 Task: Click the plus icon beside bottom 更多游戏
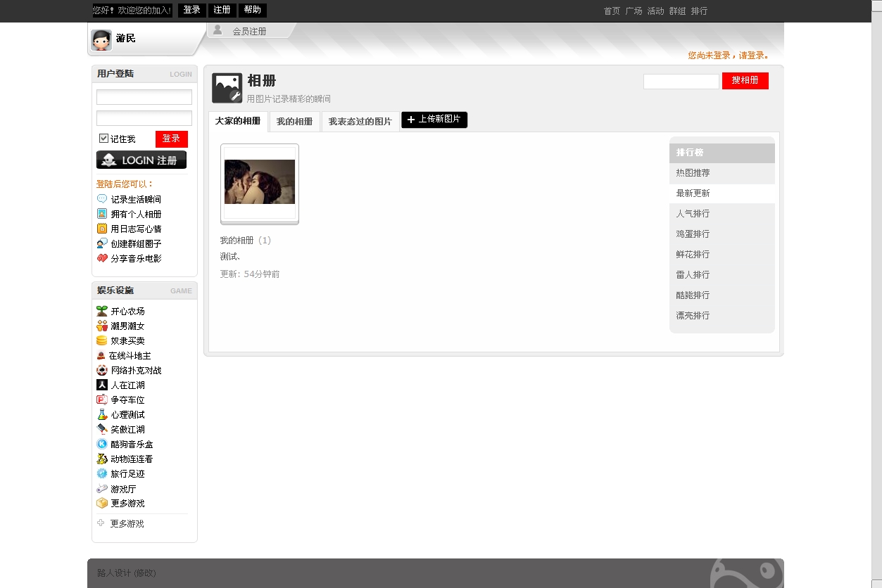101,523
